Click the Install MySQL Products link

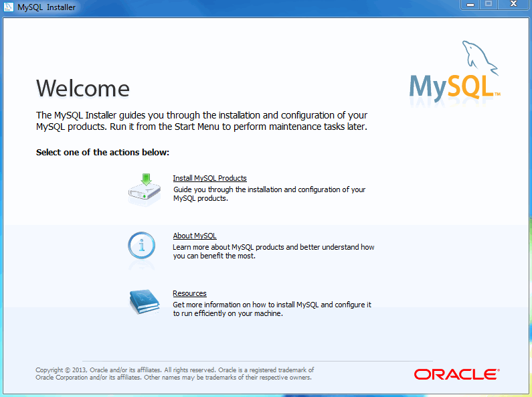coord(209,178)
